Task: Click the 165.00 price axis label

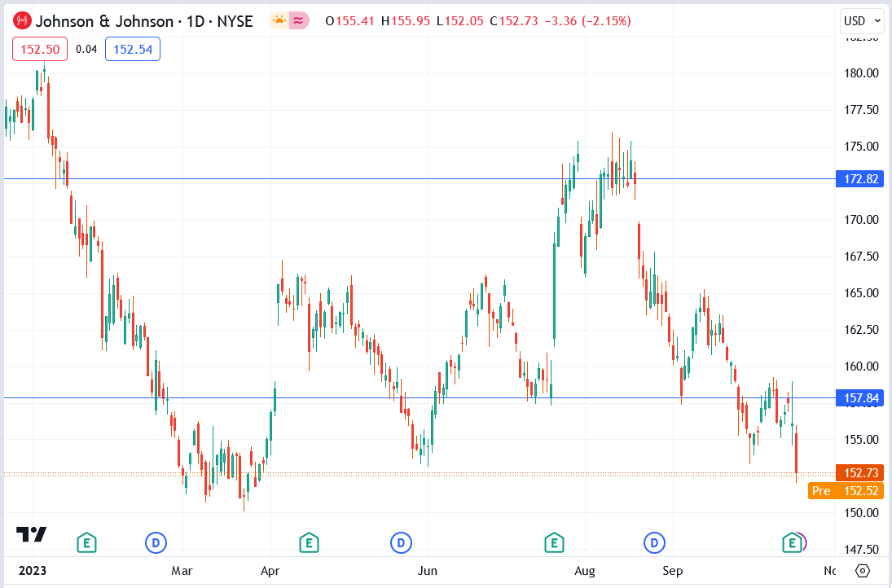Action: pos(861,293)
